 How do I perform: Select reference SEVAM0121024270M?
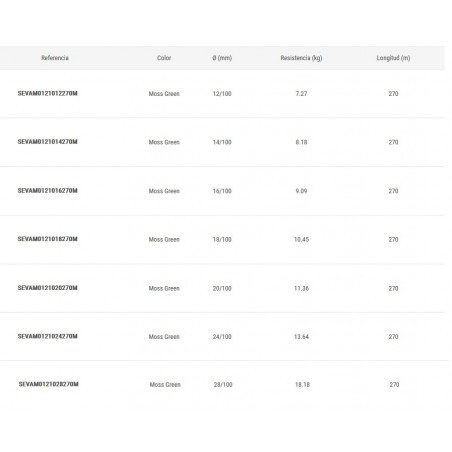click(x=48, y=336)
